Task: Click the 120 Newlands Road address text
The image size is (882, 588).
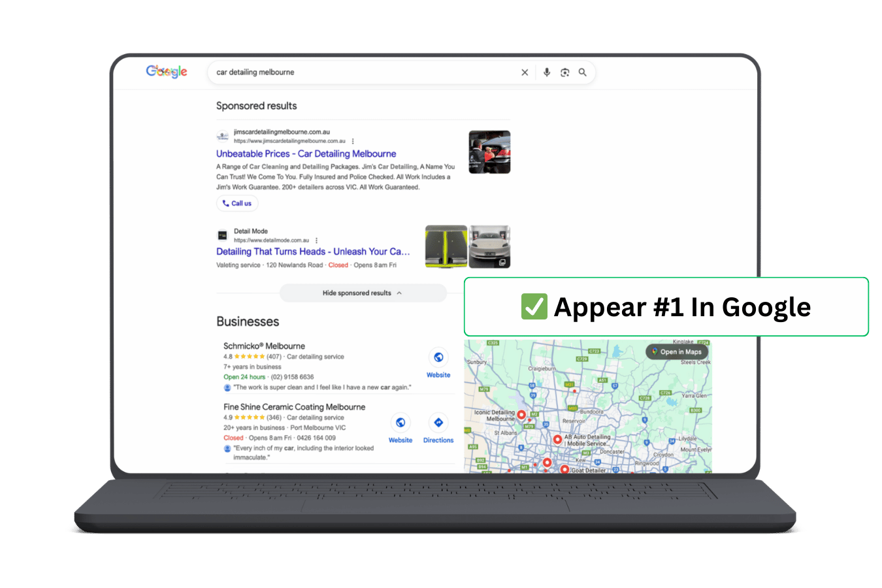Action: (x=295, y=265)
